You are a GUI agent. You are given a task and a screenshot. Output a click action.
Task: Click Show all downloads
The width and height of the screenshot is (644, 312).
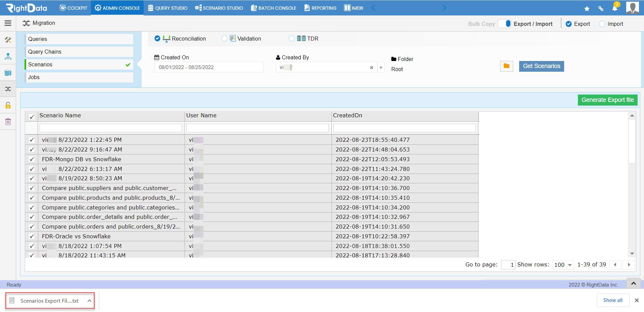(x=612, y=300)
